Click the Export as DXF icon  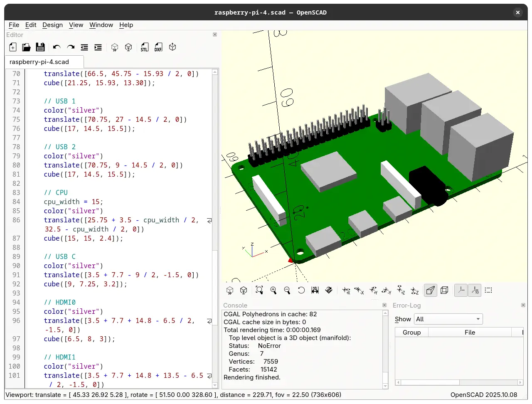[158, 47]
